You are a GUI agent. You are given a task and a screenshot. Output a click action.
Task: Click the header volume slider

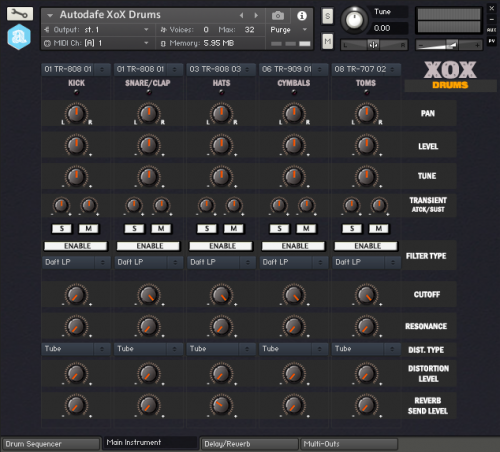(449, 45)
